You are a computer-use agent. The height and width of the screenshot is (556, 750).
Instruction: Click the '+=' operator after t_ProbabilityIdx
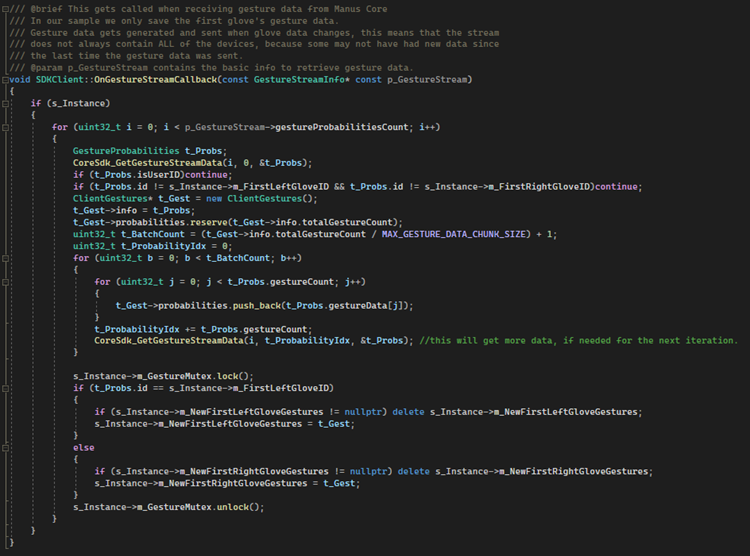(190, 329)
